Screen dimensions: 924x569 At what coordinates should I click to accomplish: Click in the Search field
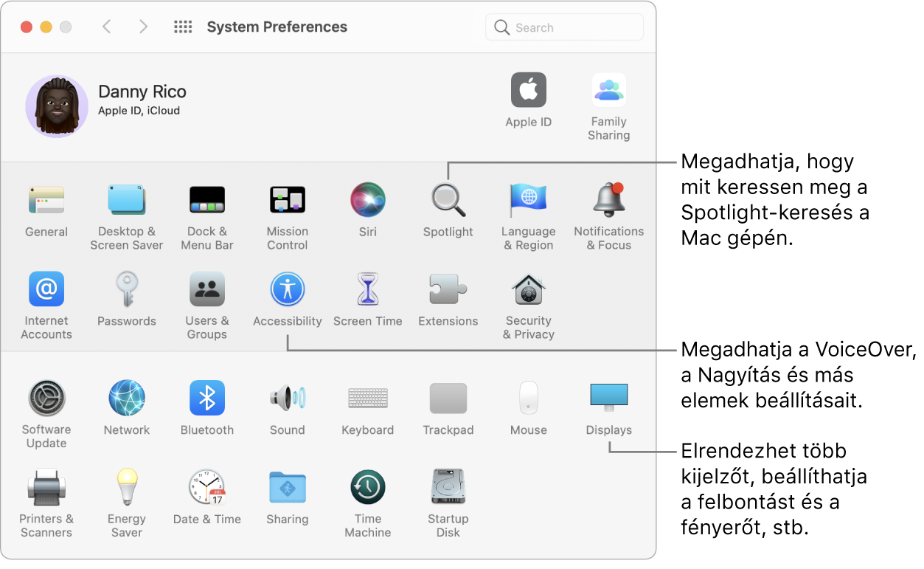565,27
